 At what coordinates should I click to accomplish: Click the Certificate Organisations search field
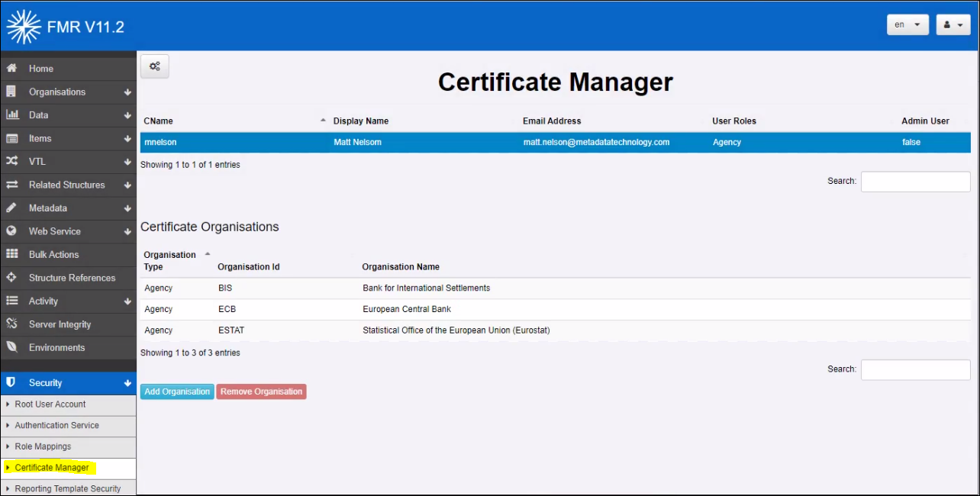pos(915,369)
